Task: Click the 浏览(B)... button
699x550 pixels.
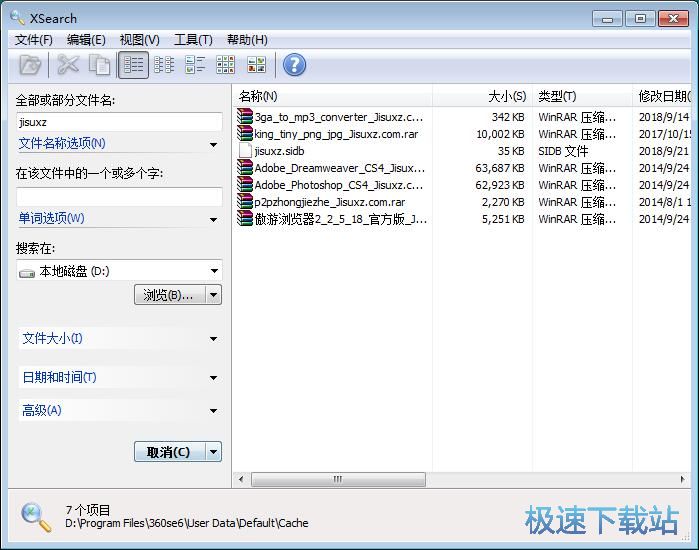Action: click(x=170, y=295)
